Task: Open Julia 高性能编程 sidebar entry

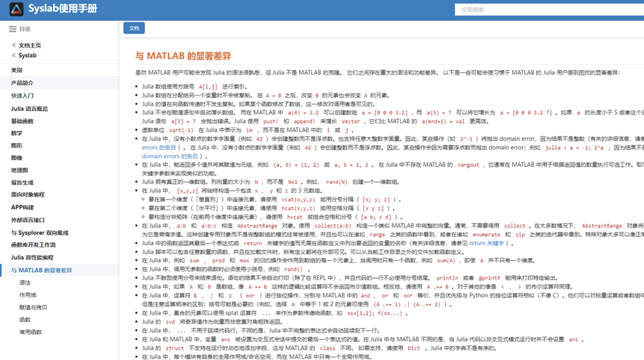Action: click(x=32, y=257)
